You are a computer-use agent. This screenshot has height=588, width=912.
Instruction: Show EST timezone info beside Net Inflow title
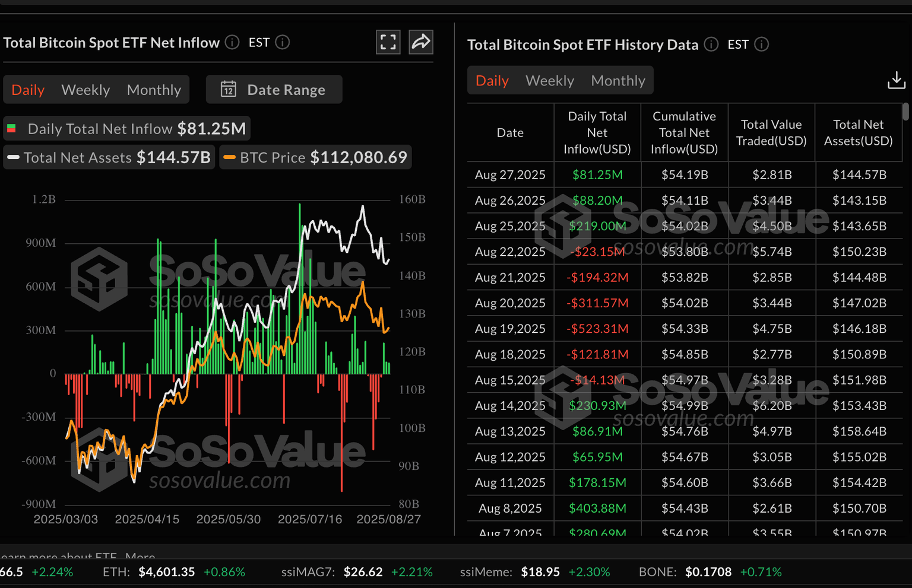click(283, 42)
